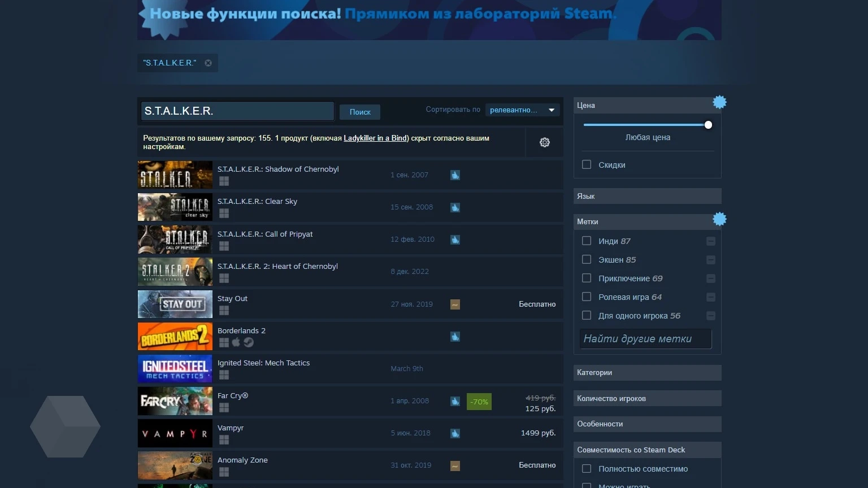Click positive review icon for Clear Sky
The width and height of the screenshot is (868, 488).
[x=455, y=207]
